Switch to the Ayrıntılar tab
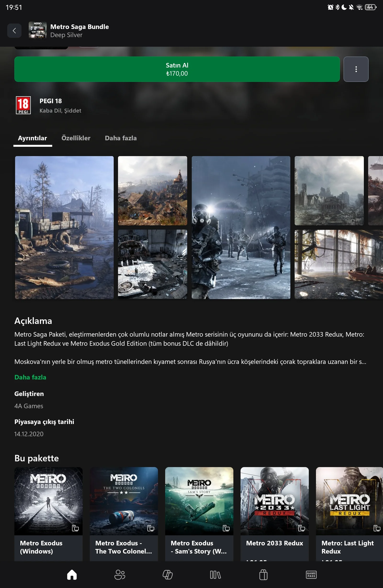383x588 pixels. [x=33, y=138]
